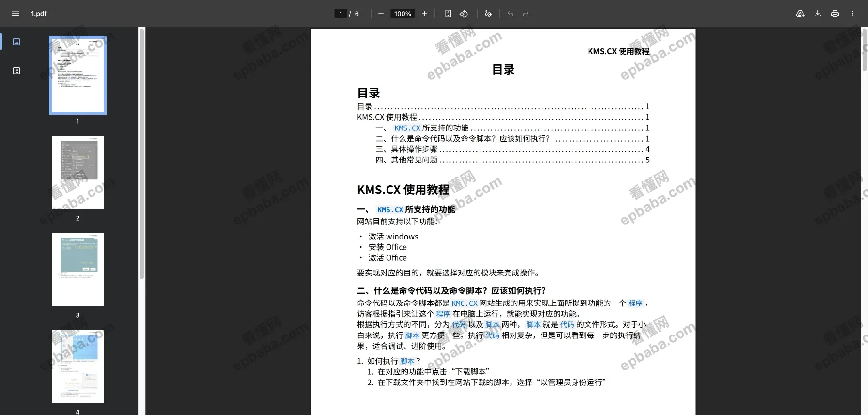Open contents entry 二、什么是命令代码以及命令脚本
This screenshot has height=415, width=868.
tap(512, 139)
